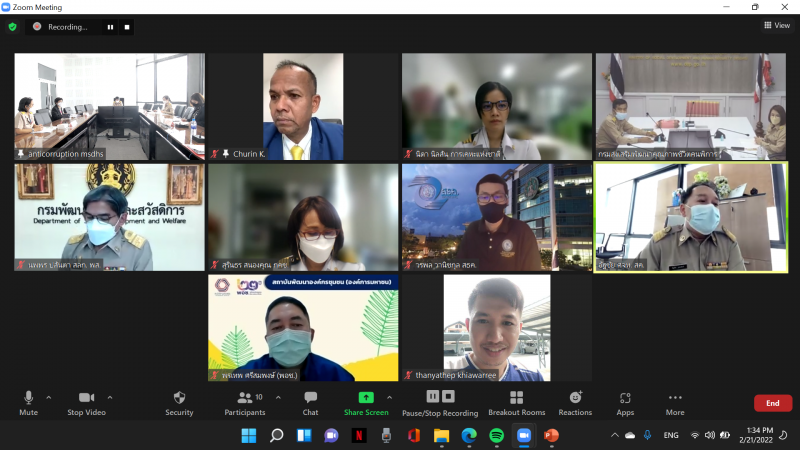800x450 pixels.
Task: Expand arrow next to Participants
Action: [278, 397]
